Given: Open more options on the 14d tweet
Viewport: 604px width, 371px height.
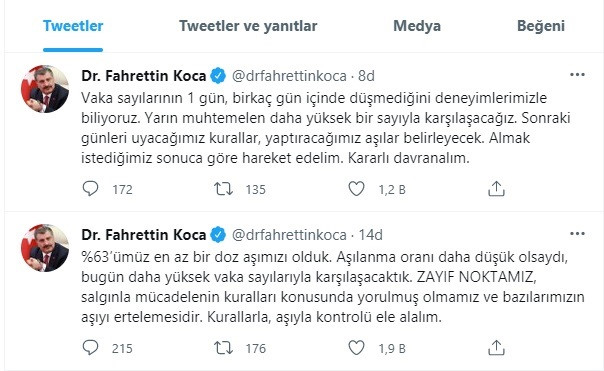Looking at the screenshot, I should point(577,233).
